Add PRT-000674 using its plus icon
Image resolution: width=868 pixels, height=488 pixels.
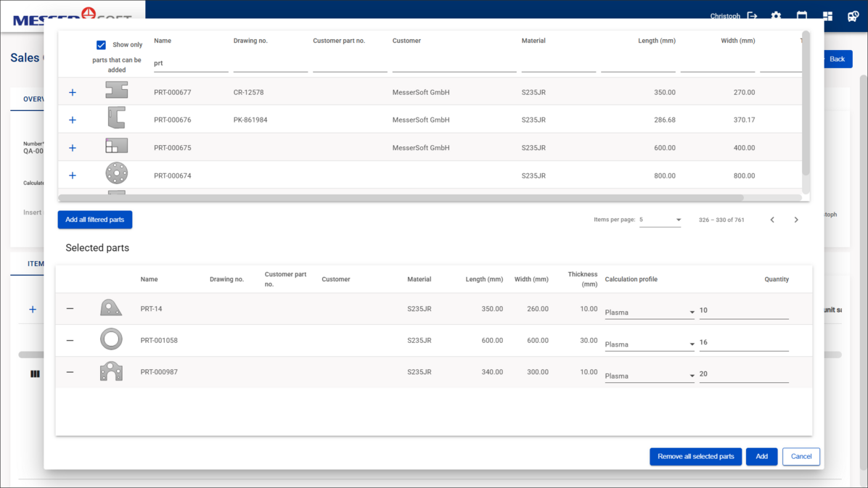tap(73, 175)
